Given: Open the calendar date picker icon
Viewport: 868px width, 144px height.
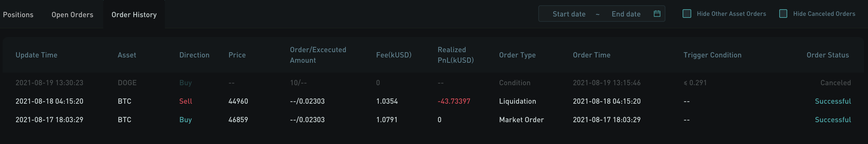Looking at the screenshot, I should (x=657, y=14).
